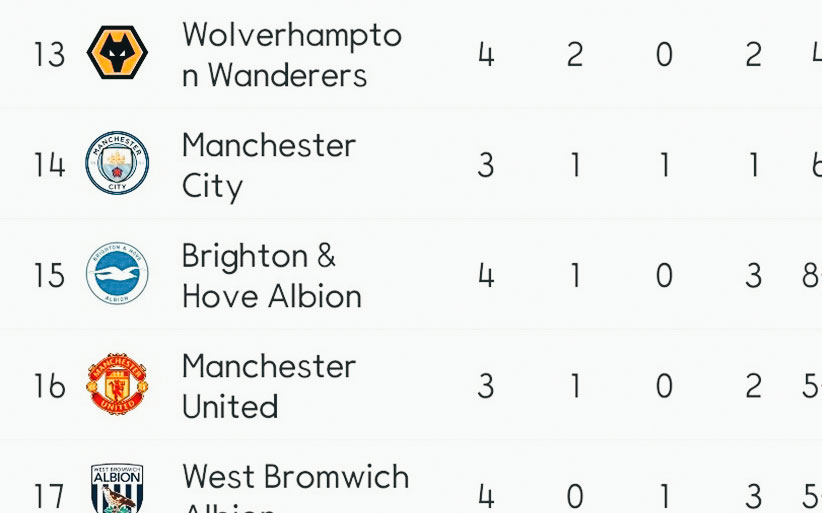Screen dimensions: 822x513
Task: Click position number 17 in standings
Action: tap(49, 496)
